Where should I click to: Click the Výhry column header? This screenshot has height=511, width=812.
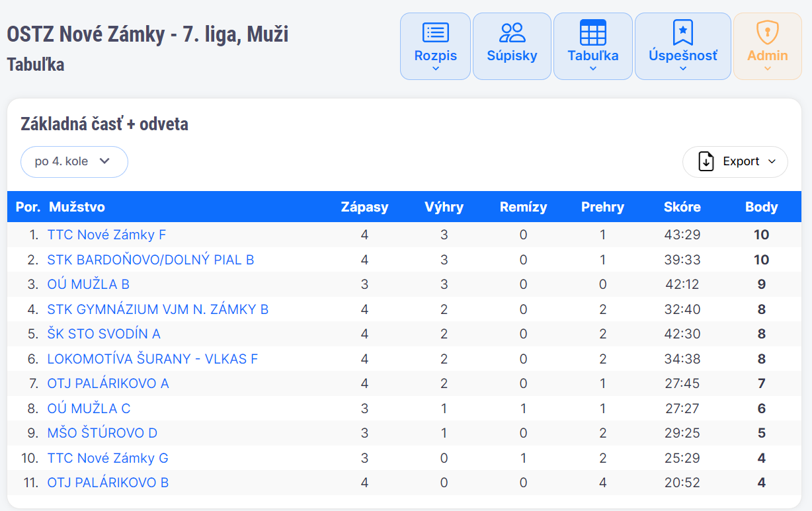[x=444, y=207]
